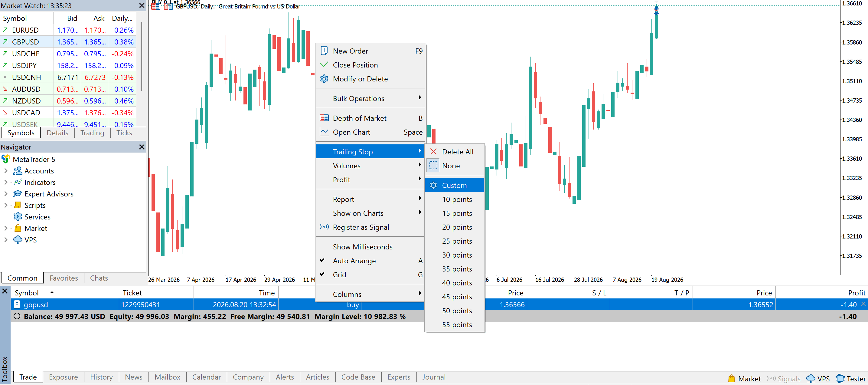Open the Bulk Operations submenu
Image resolution: width=868 pixels, height=385 pixels.
pos(370,98)
